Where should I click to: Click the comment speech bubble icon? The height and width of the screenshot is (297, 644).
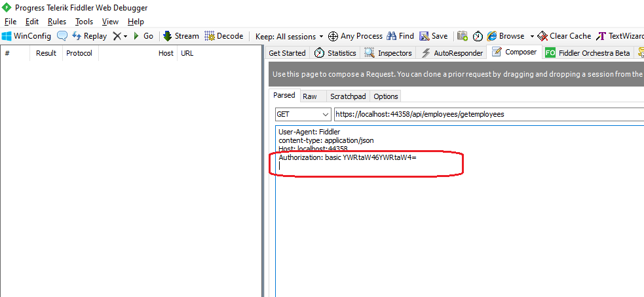coord(62,36)
